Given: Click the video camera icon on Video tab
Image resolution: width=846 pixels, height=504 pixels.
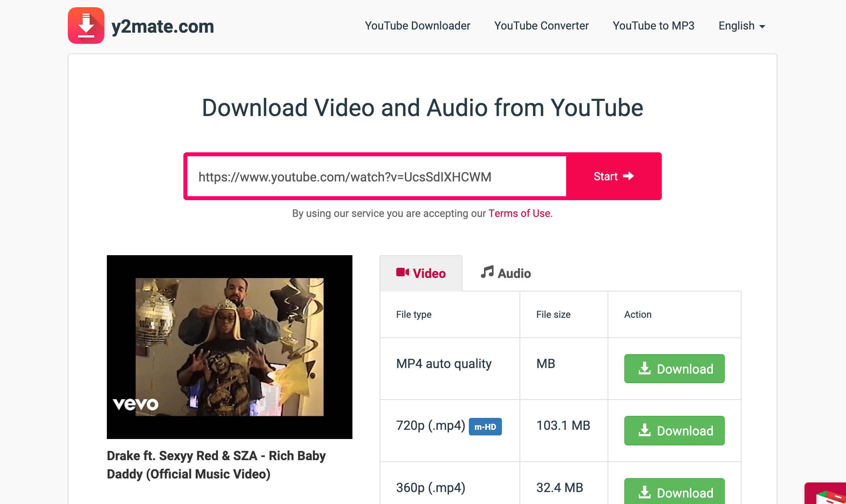Looking at the screenshot, I should point(402,272).
